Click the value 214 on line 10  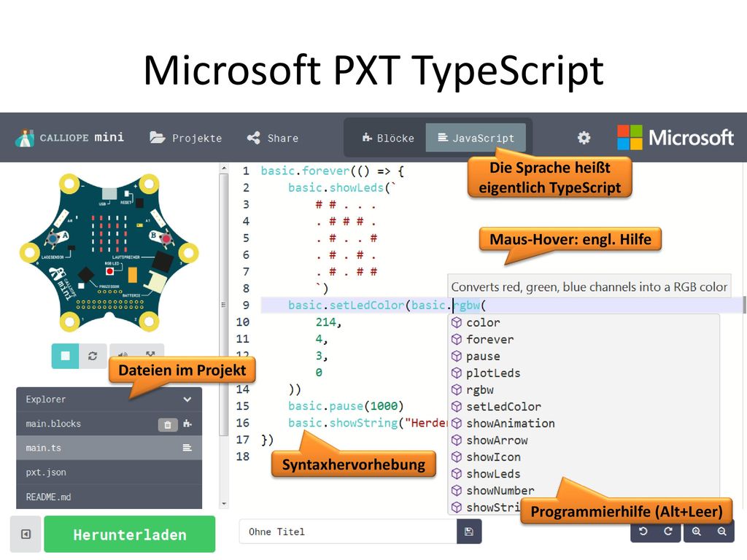tap(326, 322)
